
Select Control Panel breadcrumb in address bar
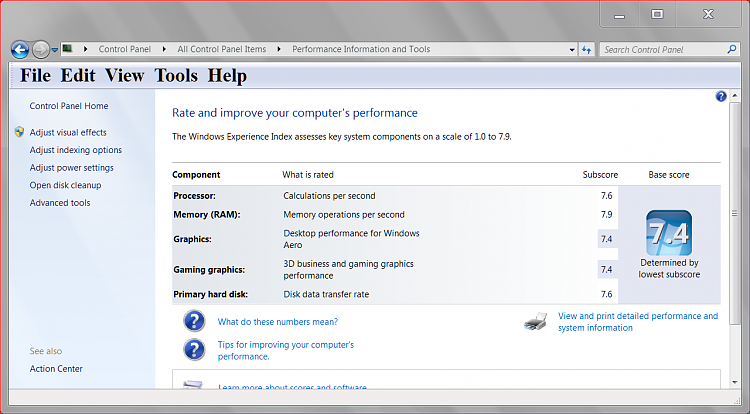(124, 49)
